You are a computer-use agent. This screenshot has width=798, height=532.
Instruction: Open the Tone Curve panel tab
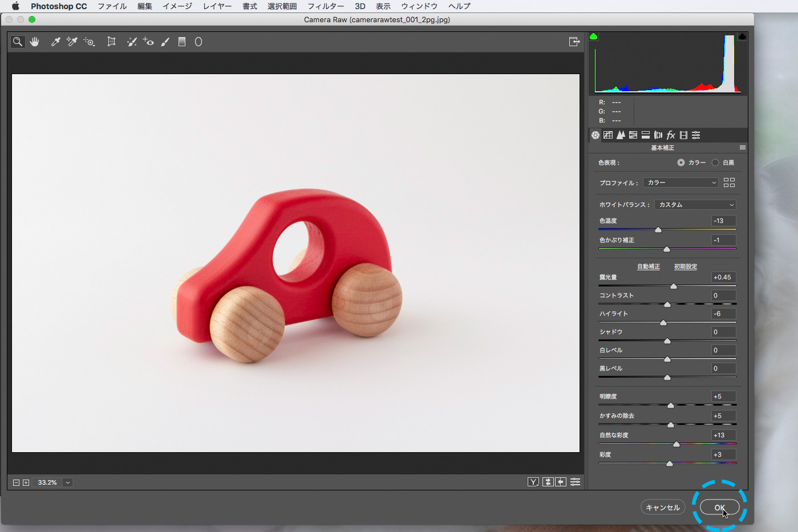[608, 135]
